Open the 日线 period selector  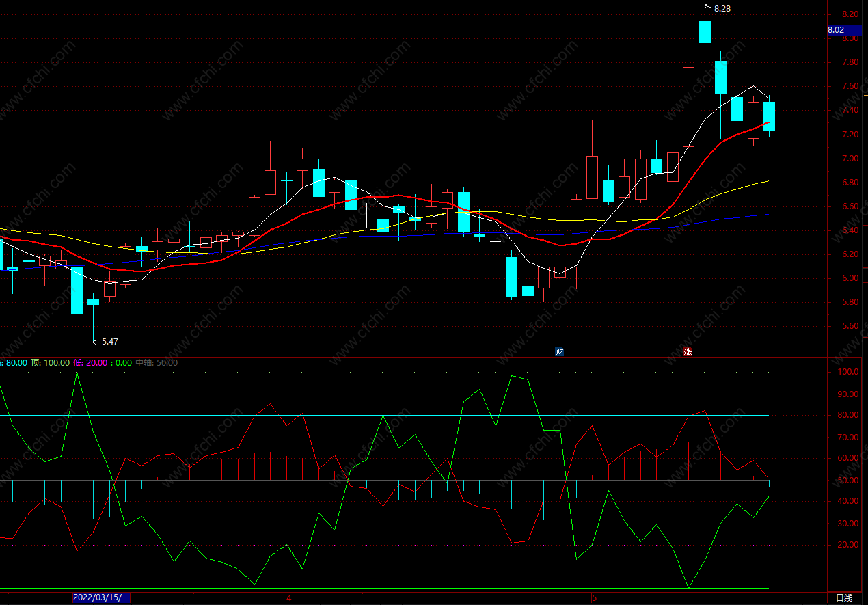point(844,598)
